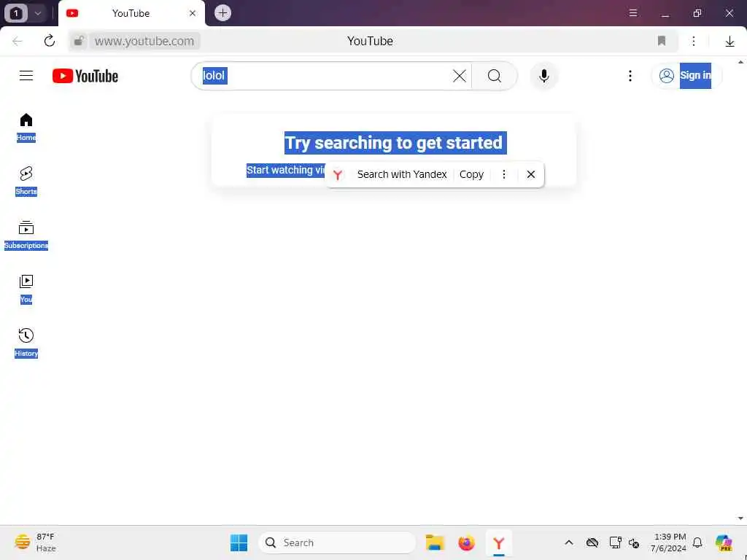Start voice search with the microphone icon
The width and height of the screenshot is (747, 560).
coord(543,76)
